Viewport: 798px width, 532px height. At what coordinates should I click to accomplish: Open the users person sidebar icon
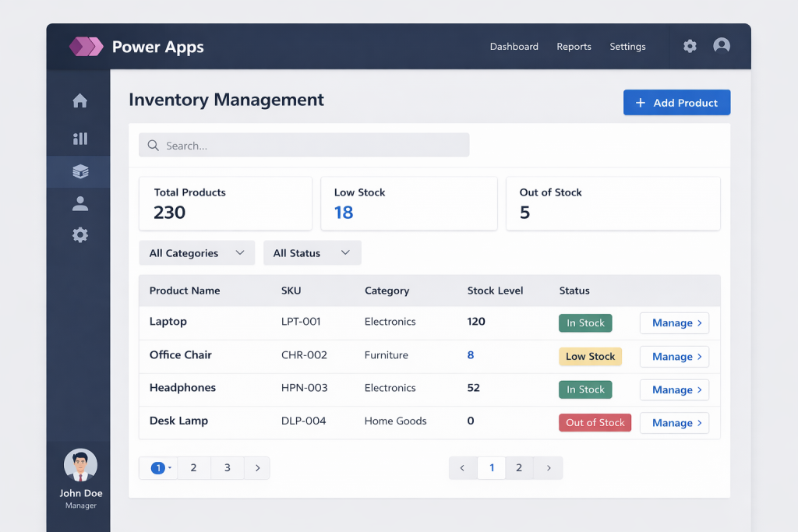point(79,203)
